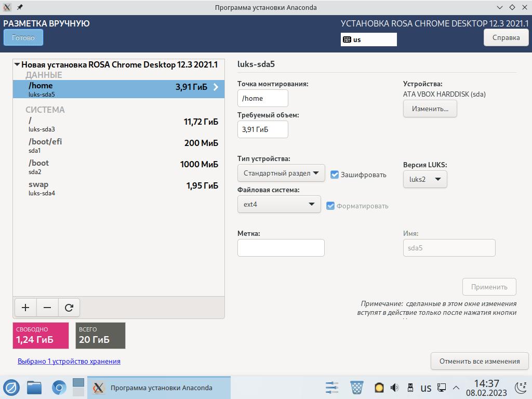Open the trash bin in the taskbar
This screenshot has width=532, height=399.
tap(357, 388)
